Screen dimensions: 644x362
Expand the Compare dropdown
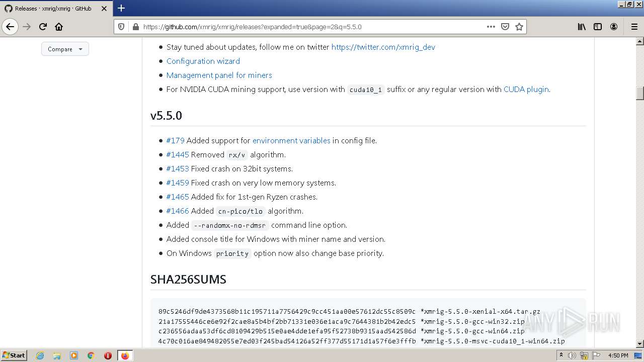pos(65,49)
